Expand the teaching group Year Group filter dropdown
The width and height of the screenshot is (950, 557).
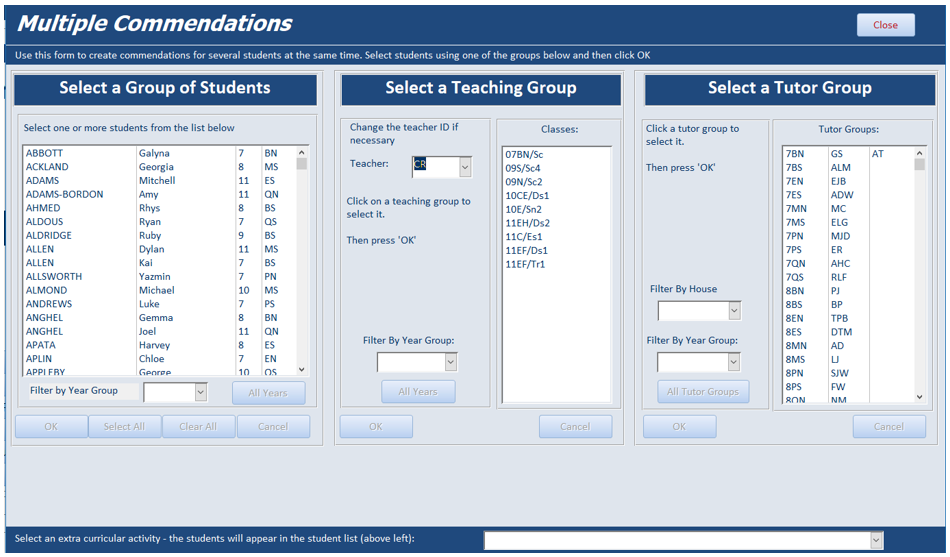pos(450,362)
